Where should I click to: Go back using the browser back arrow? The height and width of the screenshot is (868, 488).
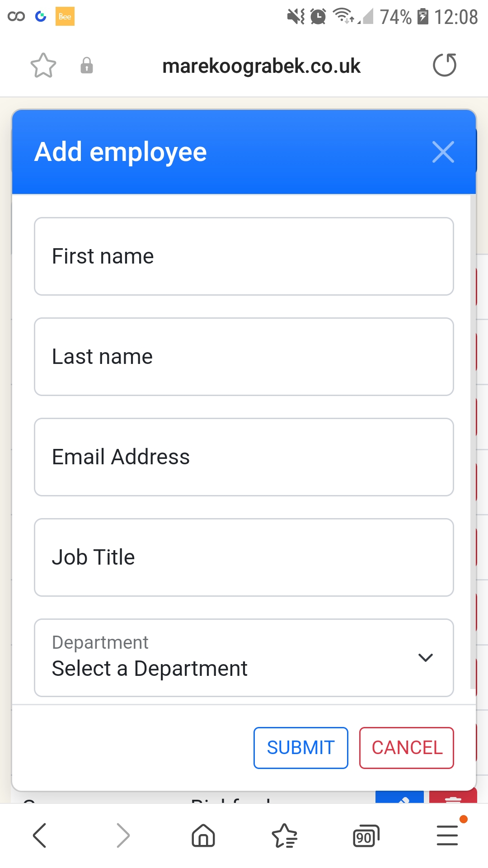[40, 835]
